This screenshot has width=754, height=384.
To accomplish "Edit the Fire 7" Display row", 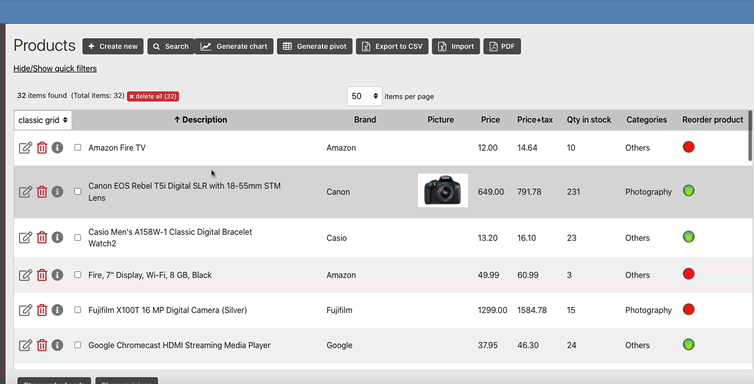I will tap(25, 275).
